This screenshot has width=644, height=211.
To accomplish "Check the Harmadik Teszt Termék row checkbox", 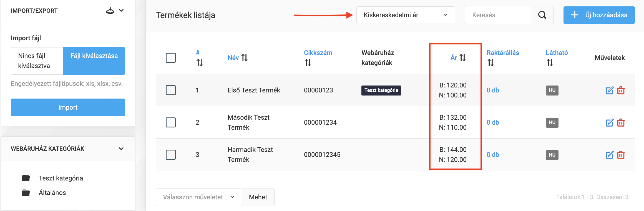I will (171, 155).
